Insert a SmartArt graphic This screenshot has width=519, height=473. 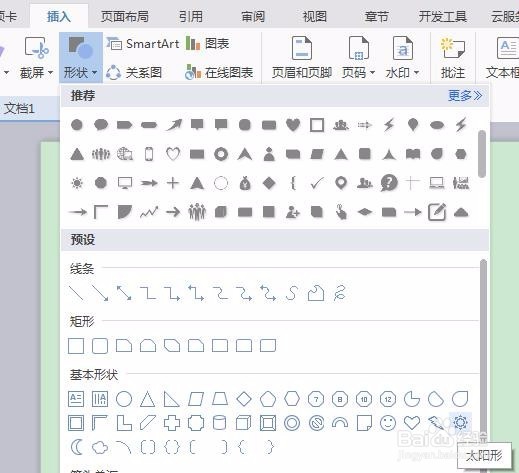pyautogui.click(x=143, y=44)
